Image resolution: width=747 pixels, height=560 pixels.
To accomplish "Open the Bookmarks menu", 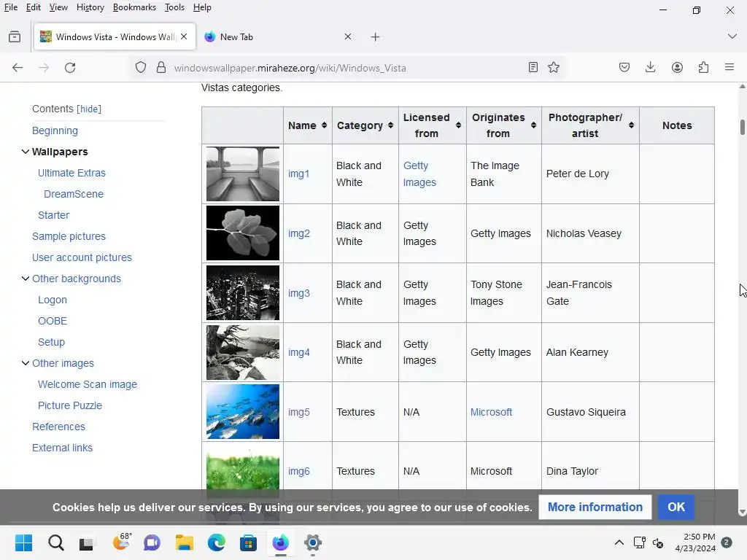I will (134, 7).
